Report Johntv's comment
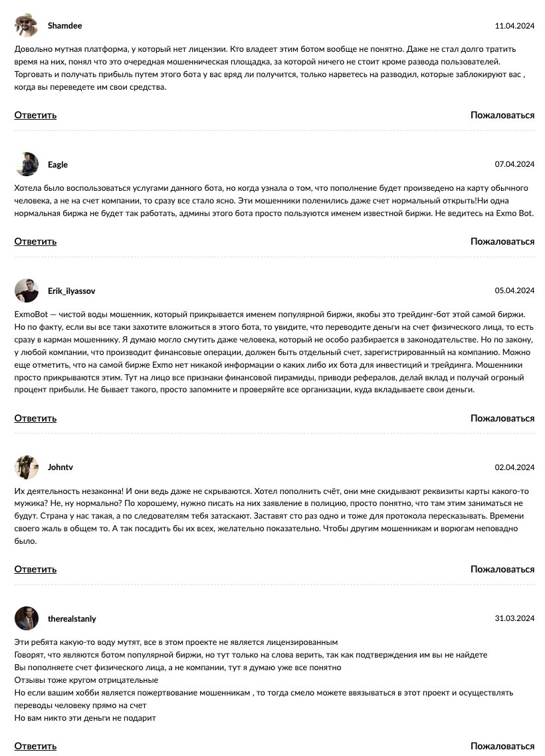This screenshot has height=756, width=545. [502, 569]
